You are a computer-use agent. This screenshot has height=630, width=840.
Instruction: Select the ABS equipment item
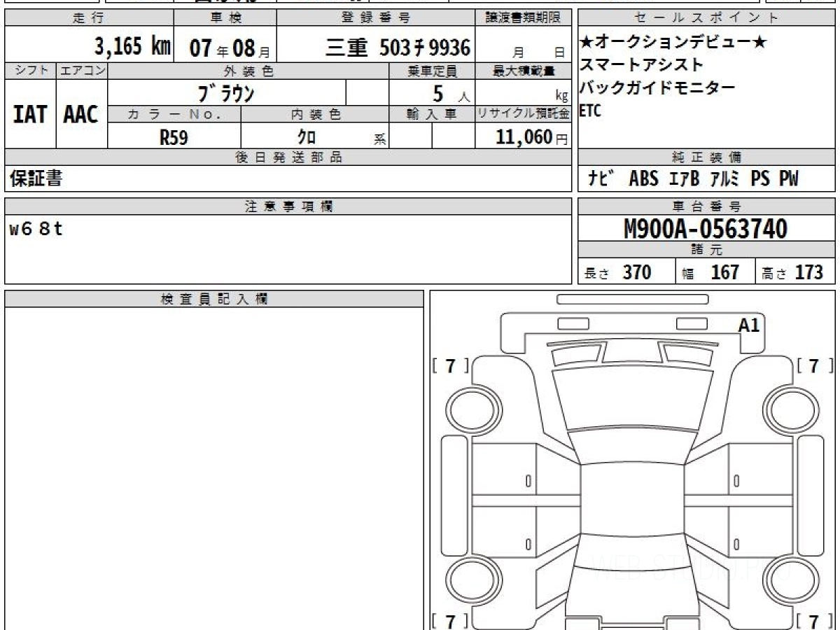coord(643,178)
